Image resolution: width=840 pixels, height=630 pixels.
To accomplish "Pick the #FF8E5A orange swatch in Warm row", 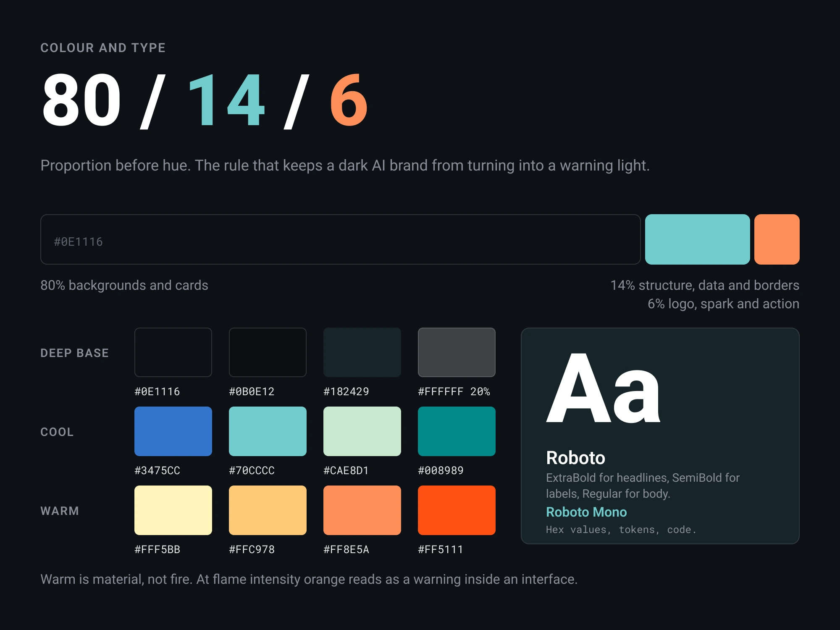I will pos(362,510).
